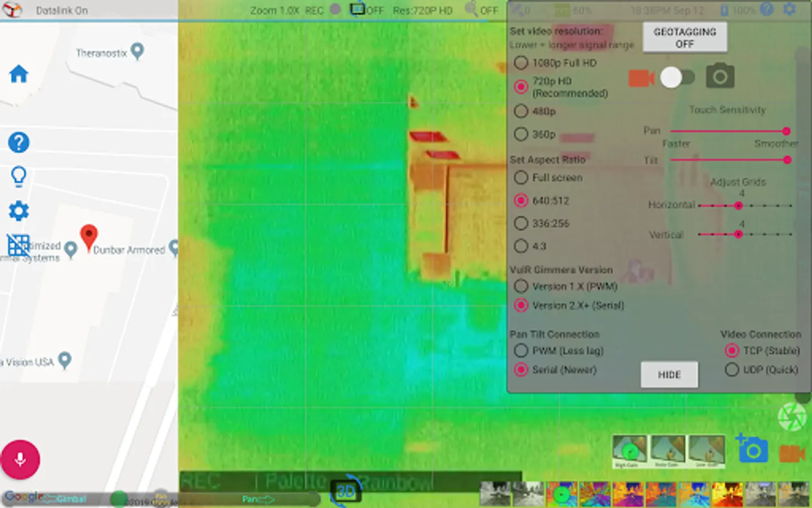Open the sidebar settings gear
Screen dimensions: 812x508
click(19, 211)
